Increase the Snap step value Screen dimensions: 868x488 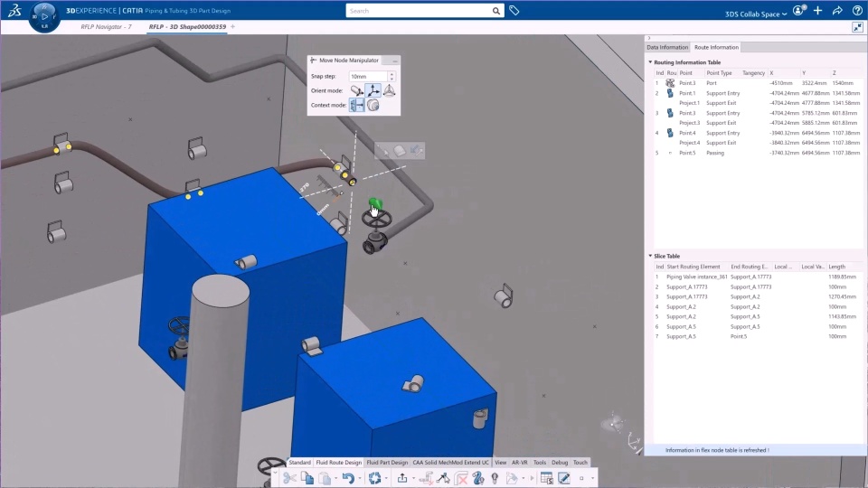pos(392,74)
